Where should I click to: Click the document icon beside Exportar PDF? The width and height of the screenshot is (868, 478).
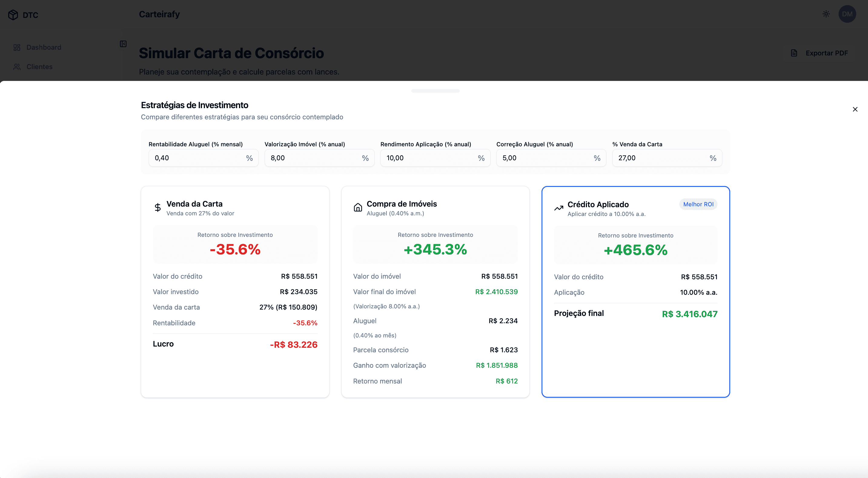[793, 53]
